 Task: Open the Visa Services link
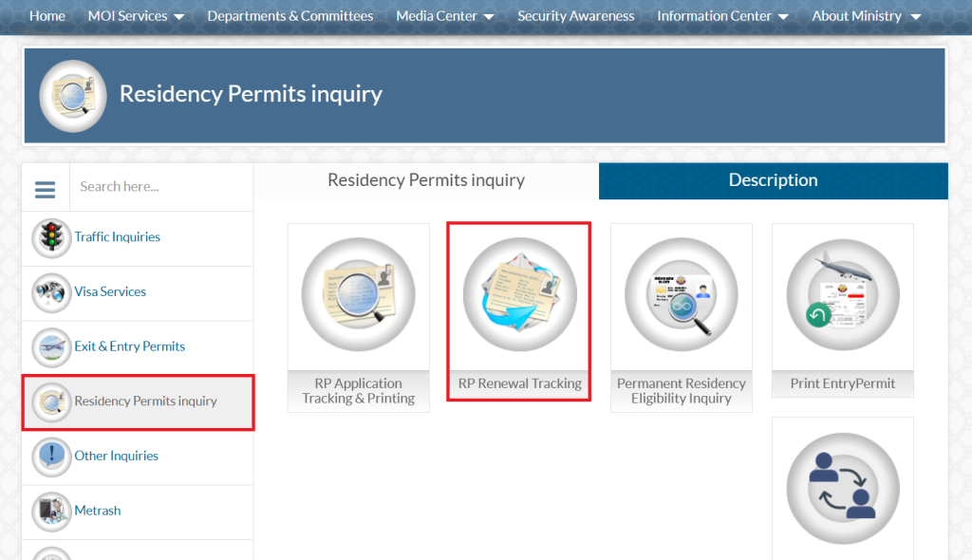(110, 291)
